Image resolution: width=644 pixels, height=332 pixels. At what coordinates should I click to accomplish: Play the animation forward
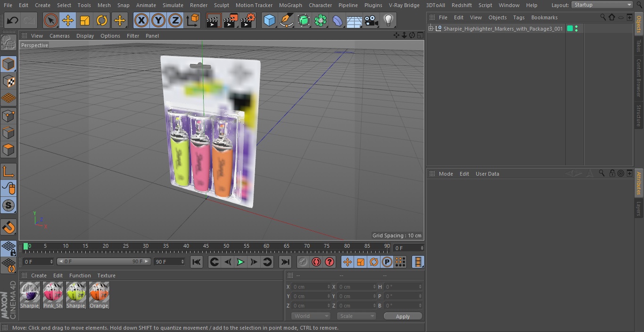(240, 262)
